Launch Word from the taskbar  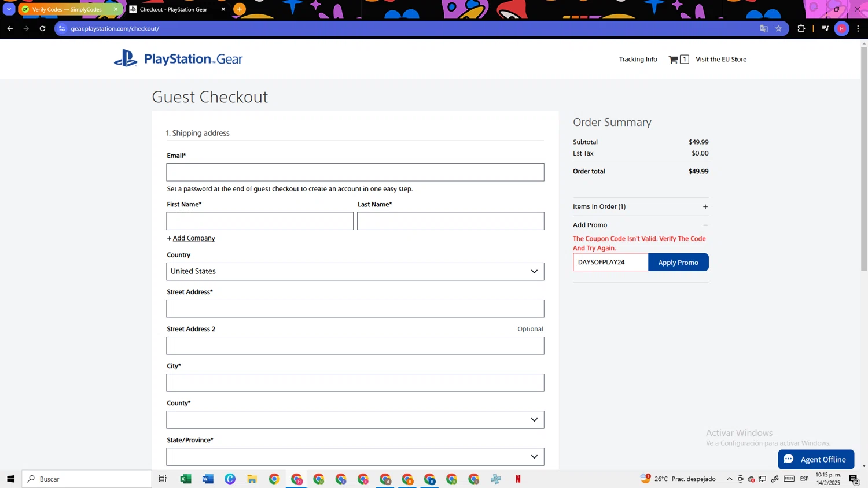tap(208, 479)
